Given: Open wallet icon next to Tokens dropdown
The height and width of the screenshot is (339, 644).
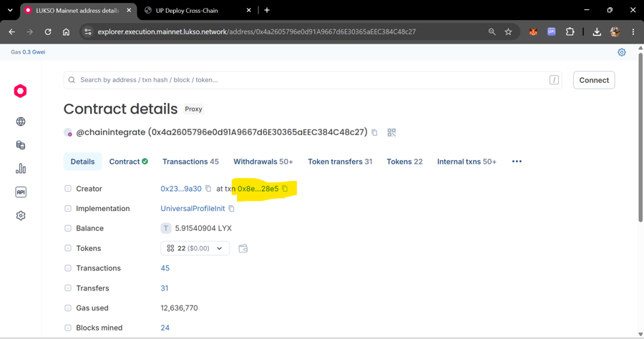Looking at the screenshot, I should coord(243,248).
